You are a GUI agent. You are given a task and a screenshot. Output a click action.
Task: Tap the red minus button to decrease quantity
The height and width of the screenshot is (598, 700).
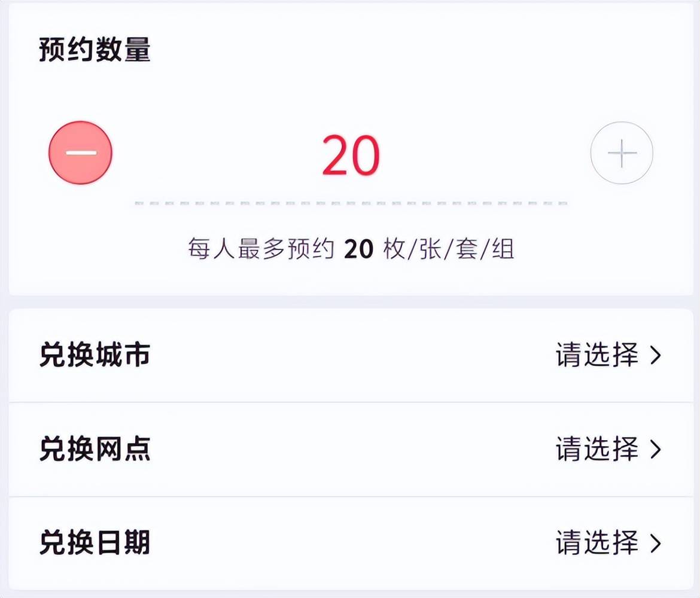pyautogui.click(x=80, y=152)
